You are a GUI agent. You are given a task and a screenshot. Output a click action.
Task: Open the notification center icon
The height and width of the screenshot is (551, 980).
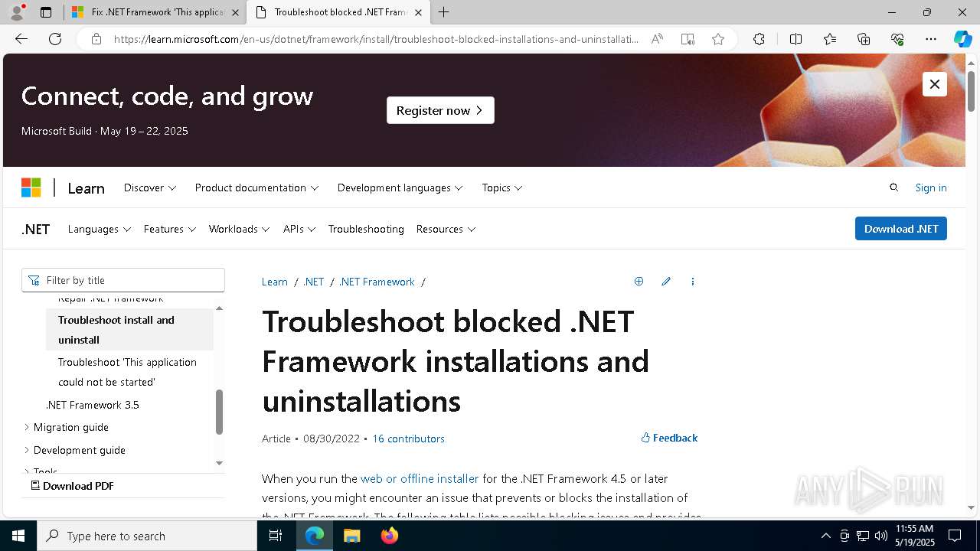pos(955,536)
